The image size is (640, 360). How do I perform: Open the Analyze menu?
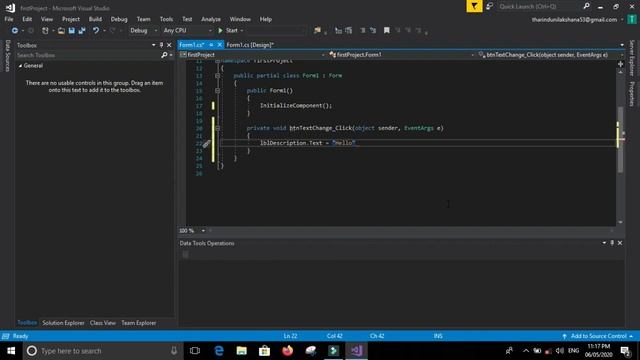tap(211, 19)
